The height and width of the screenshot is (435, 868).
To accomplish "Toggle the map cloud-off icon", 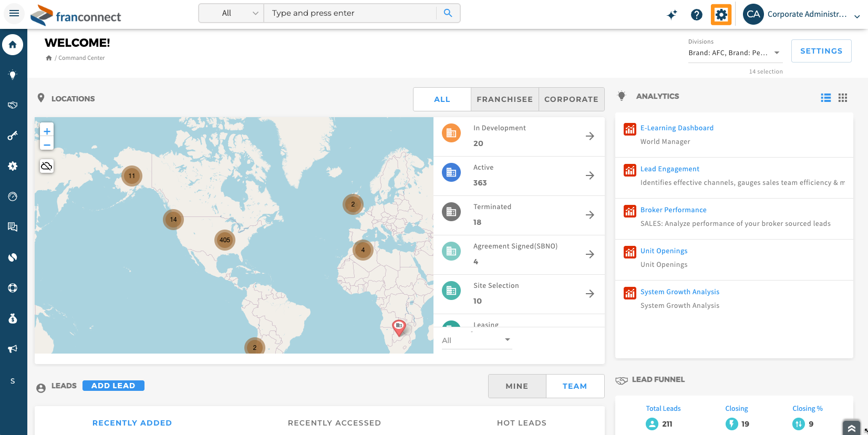I will [x=47, y=167].
